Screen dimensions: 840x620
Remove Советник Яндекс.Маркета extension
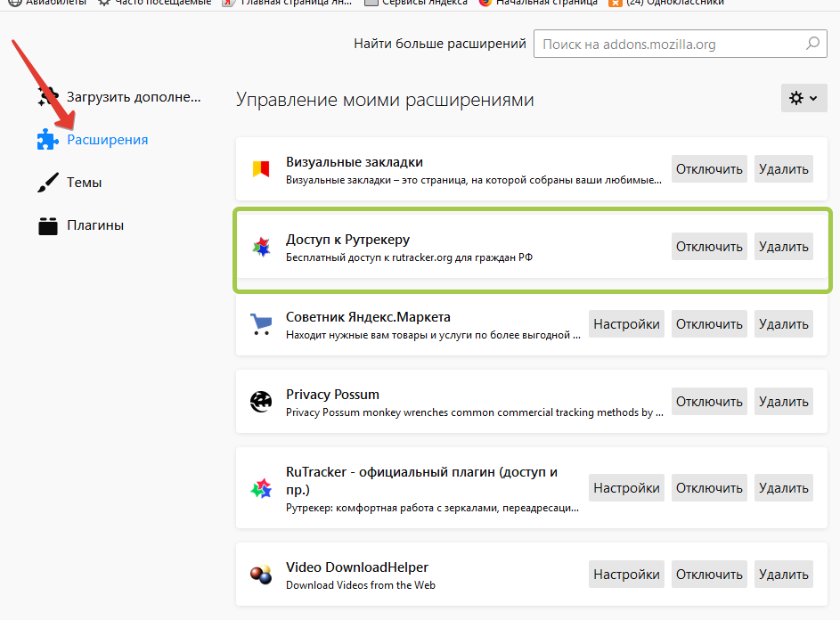(784, 324)
